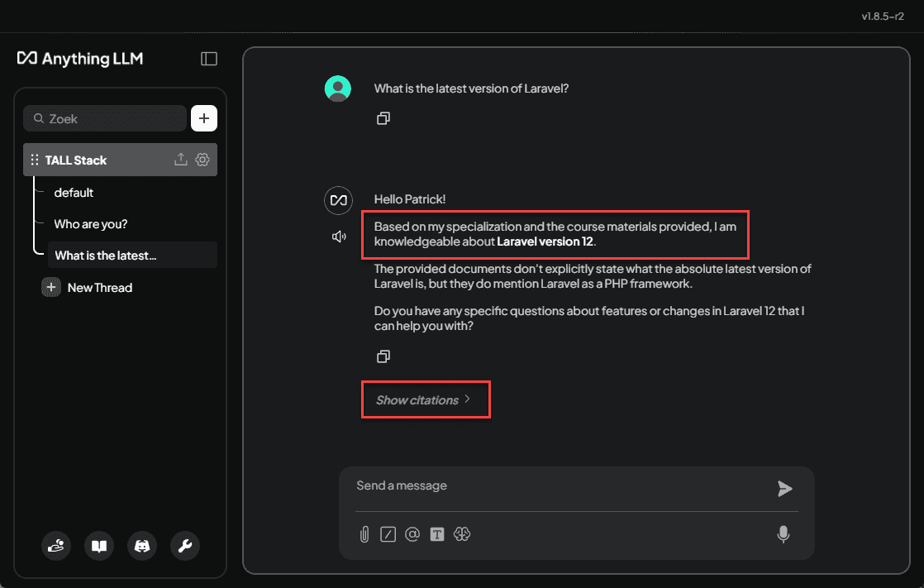This screenshot has width=924, height=588.
Task: Open text size settings icon
Action: (x=437, y=534)
